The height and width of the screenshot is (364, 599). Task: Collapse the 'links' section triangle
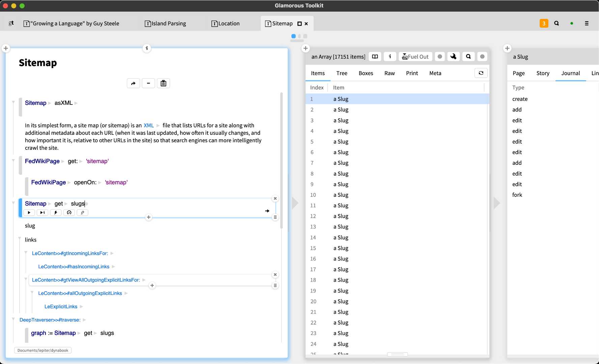pos(20,239)
